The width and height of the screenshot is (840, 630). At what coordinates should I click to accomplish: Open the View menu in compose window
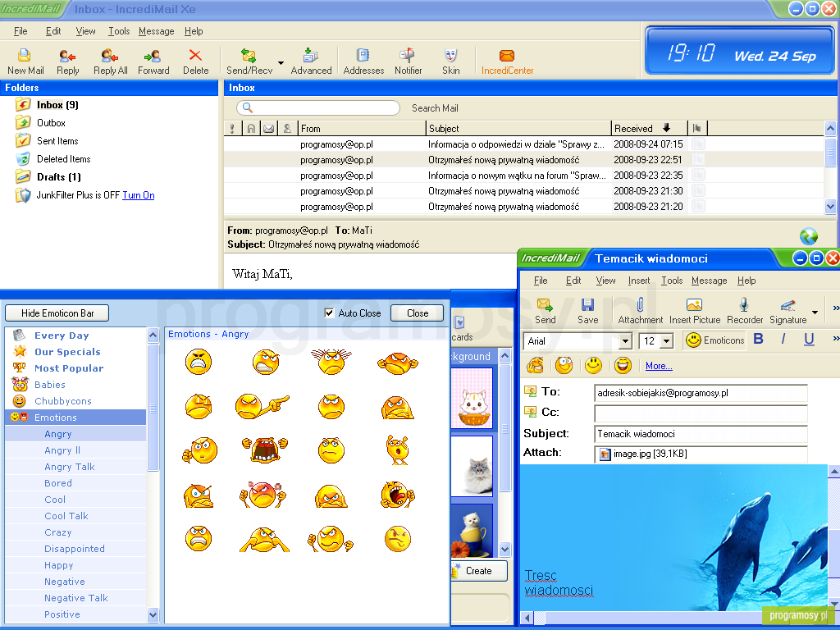605,281
